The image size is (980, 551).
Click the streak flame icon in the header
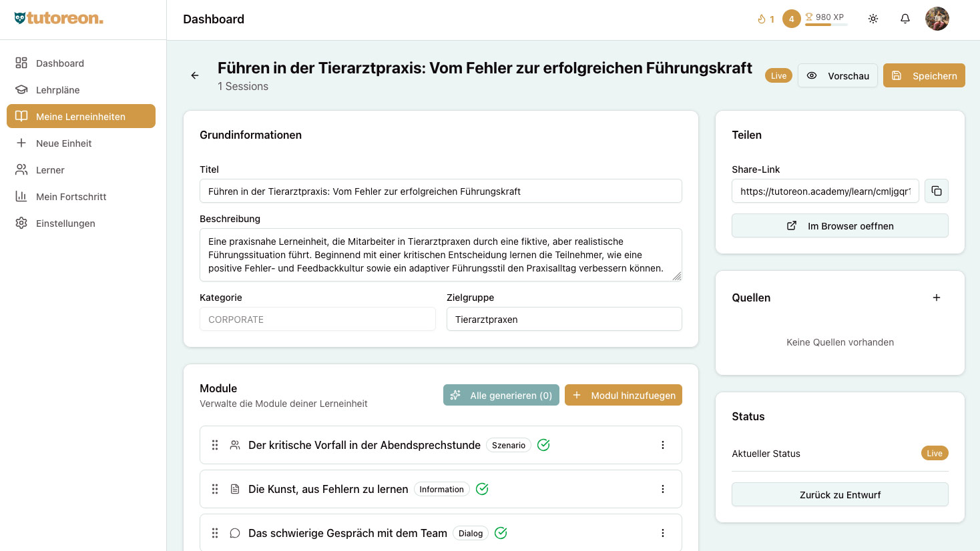coord(763,18)
